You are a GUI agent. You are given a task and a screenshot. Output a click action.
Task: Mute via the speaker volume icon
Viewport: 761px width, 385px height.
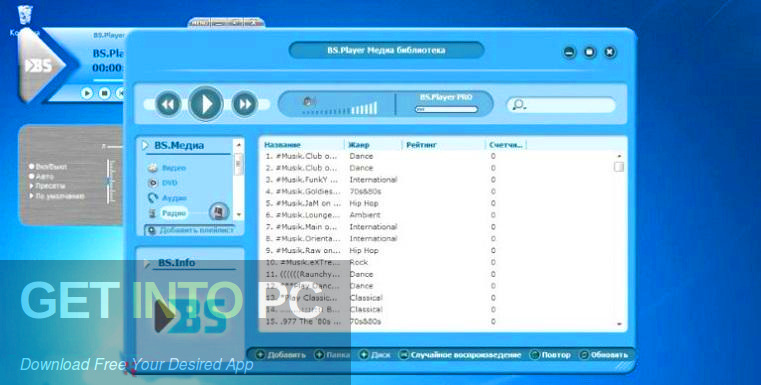click(308, 102)
